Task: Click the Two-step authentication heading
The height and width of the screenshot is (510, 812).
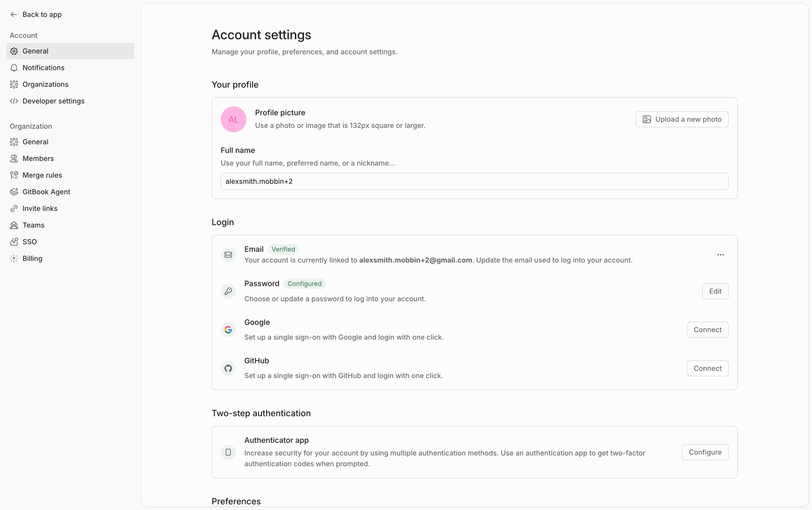Action: [261, 414]
